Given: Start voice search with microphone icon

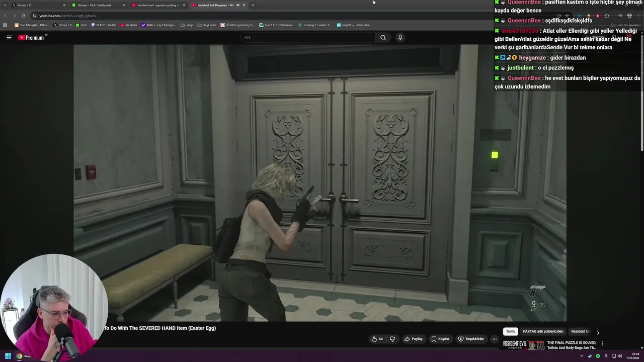Looking at the screenshot, I should (400, 37).
